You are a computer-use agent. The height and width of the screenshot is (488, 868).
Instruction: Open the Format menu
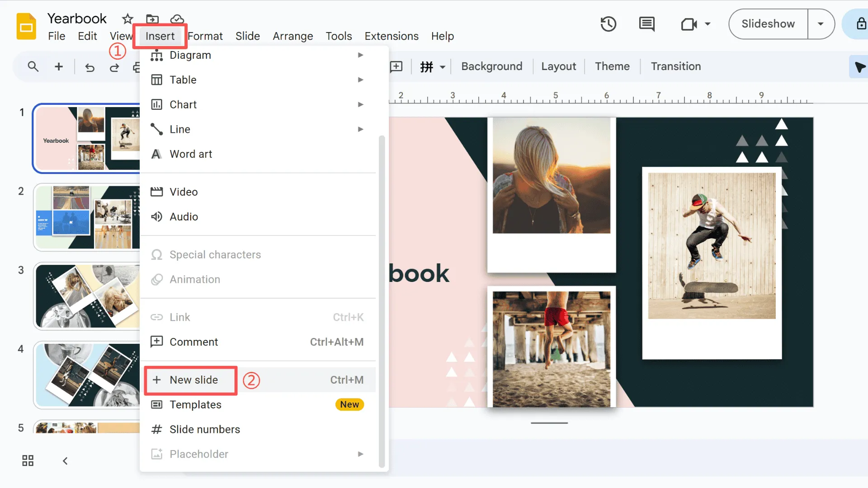(x=205, y=36)
